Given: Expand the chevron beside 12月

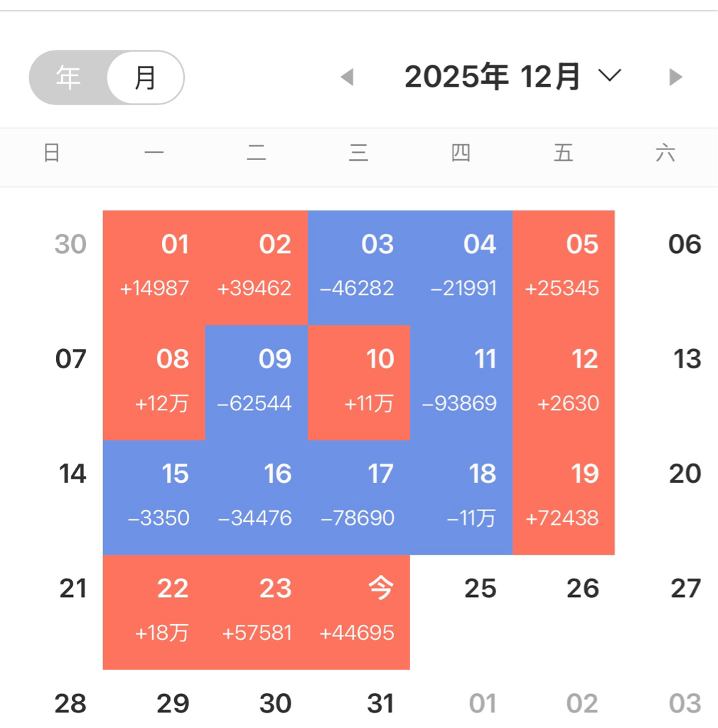Looking at the screenshot, I should click(x=610, y=75).
